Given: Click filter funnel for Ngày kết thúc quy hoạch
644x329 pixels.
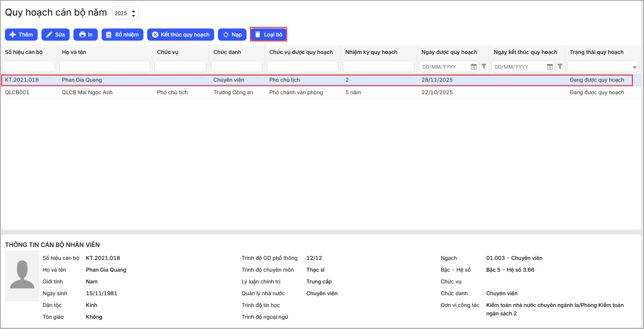Looking at the screenshot, I should point(560,66).
